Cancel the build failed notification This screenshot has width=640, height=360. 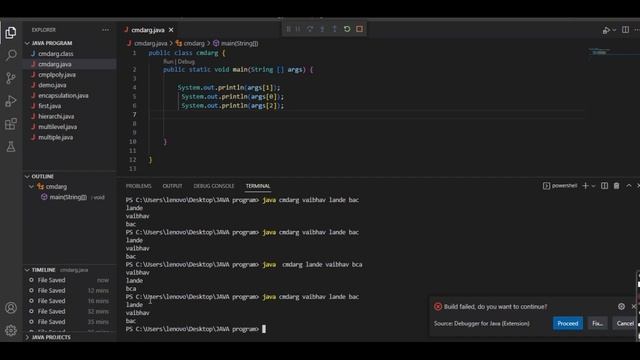pyautogui.click(x=625, y=323)
